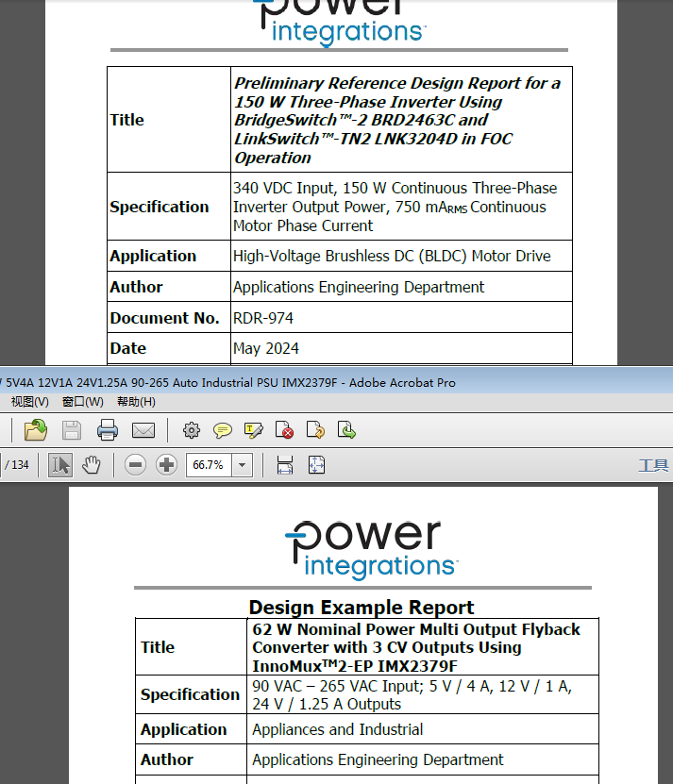Click the 'Design Example Report' heading
Viewport: 673px width, 784px height.
(362, 608)
